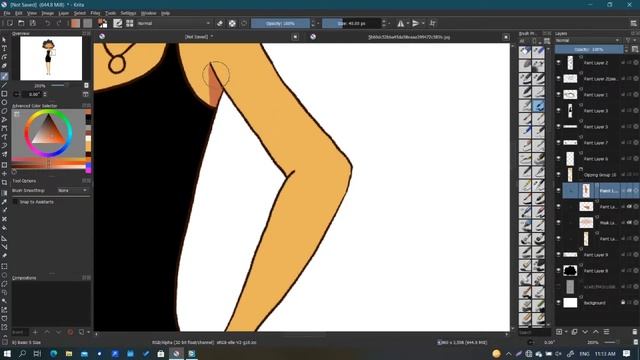Click the Overview thumbnail preview
Viewport: 640px width, 360px height.
click(51, 58)
